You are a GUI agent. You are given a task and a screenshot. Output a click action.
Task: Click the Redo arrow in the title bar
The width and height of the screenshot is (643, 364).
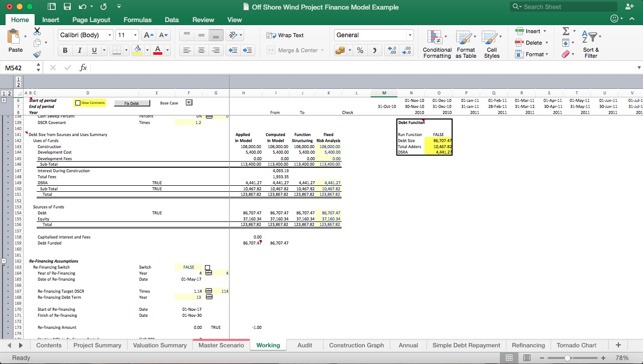click(x=103, y=7)
